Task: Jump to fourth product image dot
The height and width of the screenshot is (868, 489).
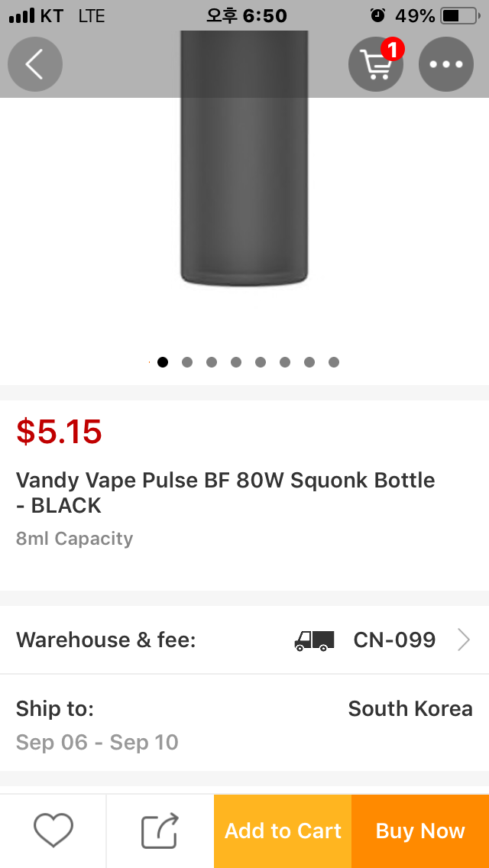Action: coord(236,362)
